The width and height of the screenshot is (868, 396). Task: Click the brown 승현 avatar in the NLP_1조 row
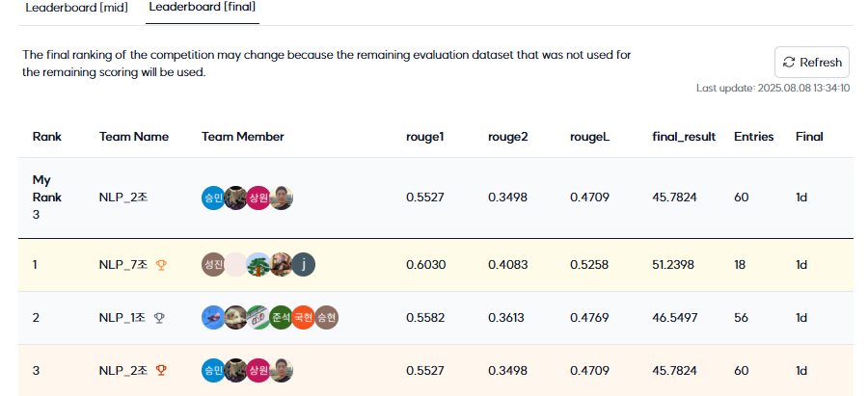(x=326, y=317)
